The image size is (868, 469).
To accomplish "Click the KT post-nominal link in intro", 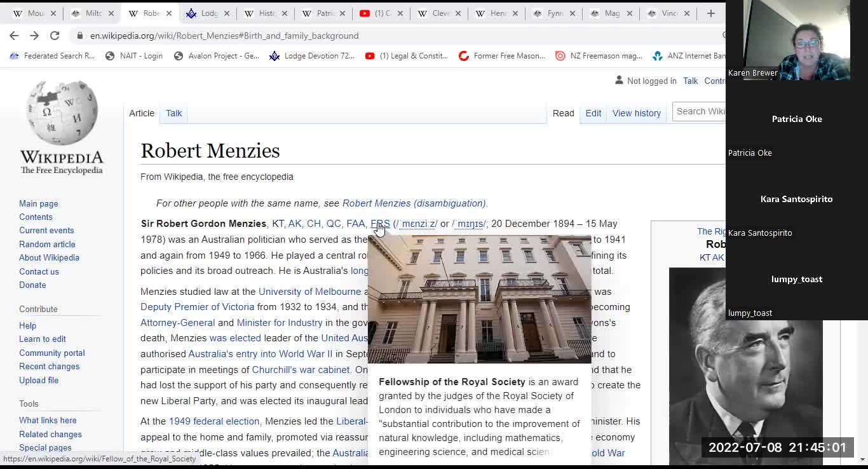I will click(x=278, y=224).
